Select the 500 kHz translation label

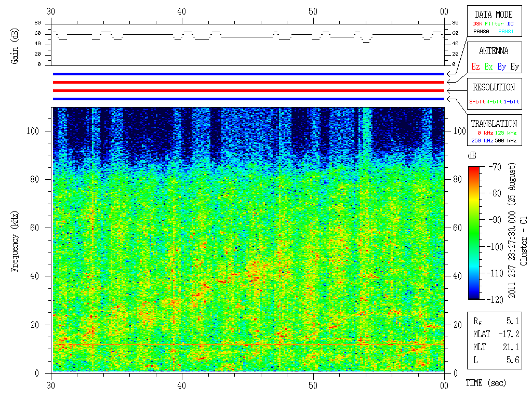click(506, 140)
